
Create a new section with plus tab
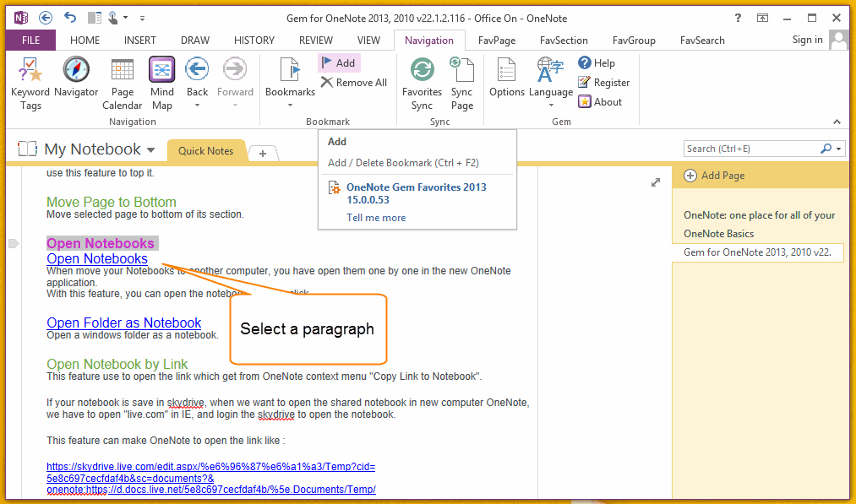click(263, 154)
